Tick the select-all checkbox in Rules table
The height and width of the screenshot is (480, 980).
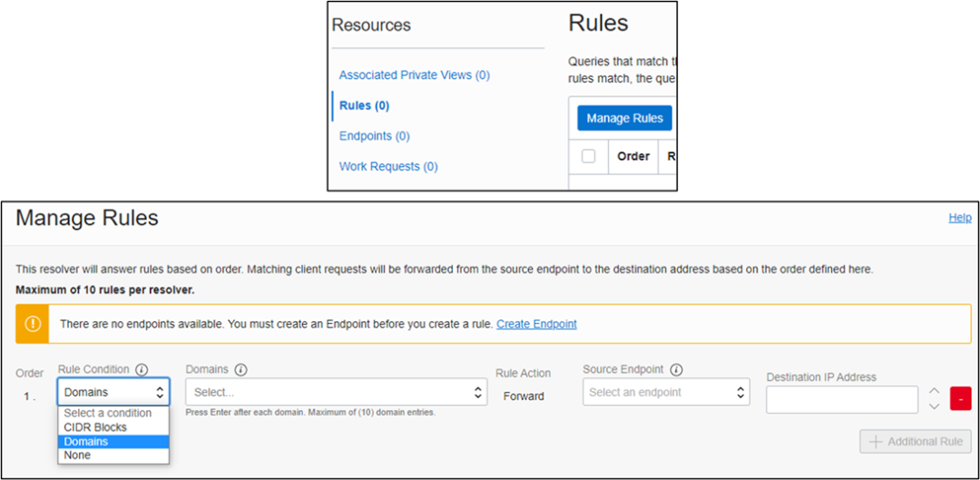(x=588, y=156)
